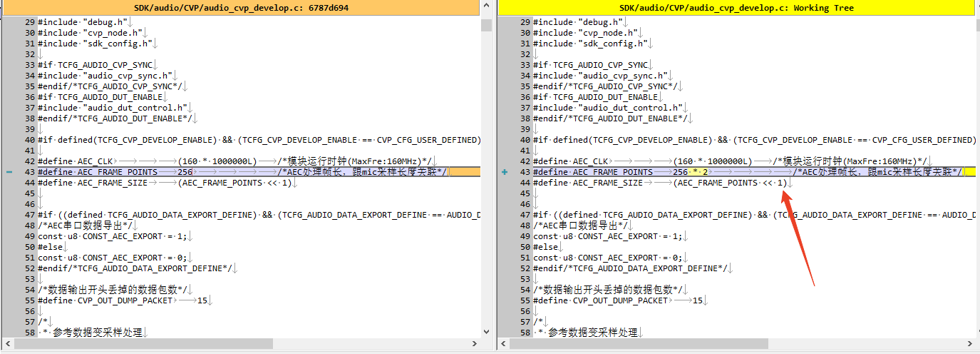Click the minus marker beside removed line 43

coord(9,173)
